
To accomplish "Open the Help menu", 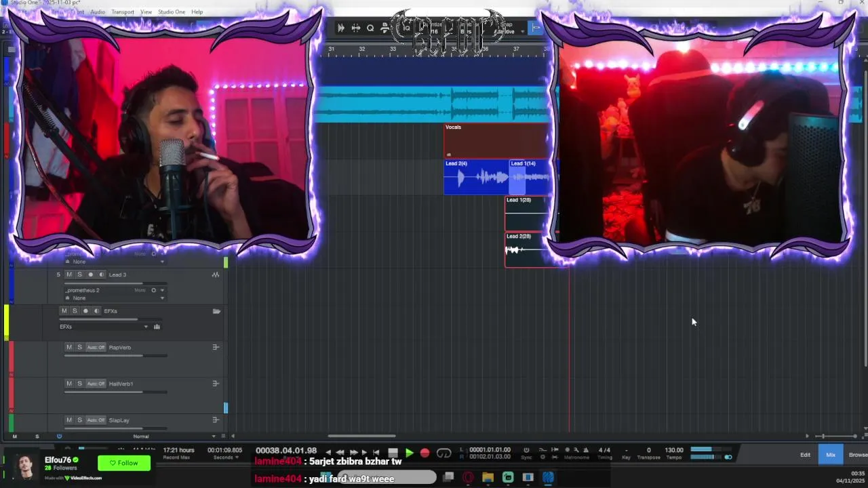I will pos(197,12).
